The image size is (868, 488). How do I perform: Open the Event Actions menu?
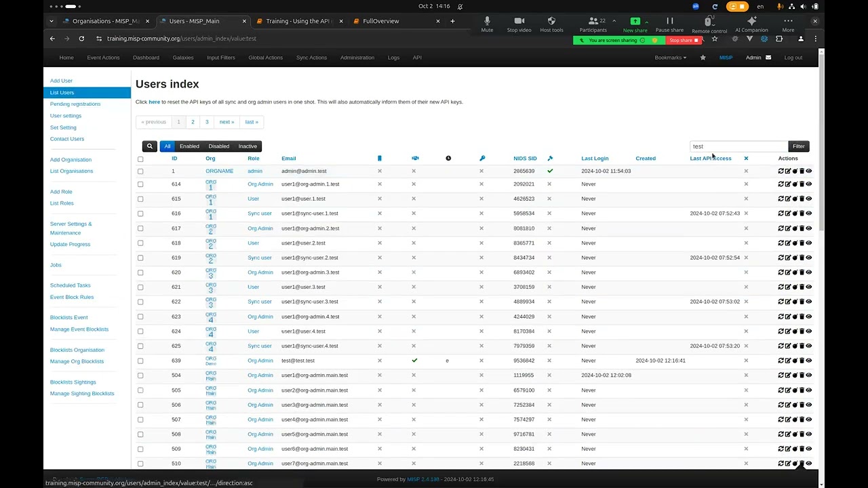tap(103, 58)
